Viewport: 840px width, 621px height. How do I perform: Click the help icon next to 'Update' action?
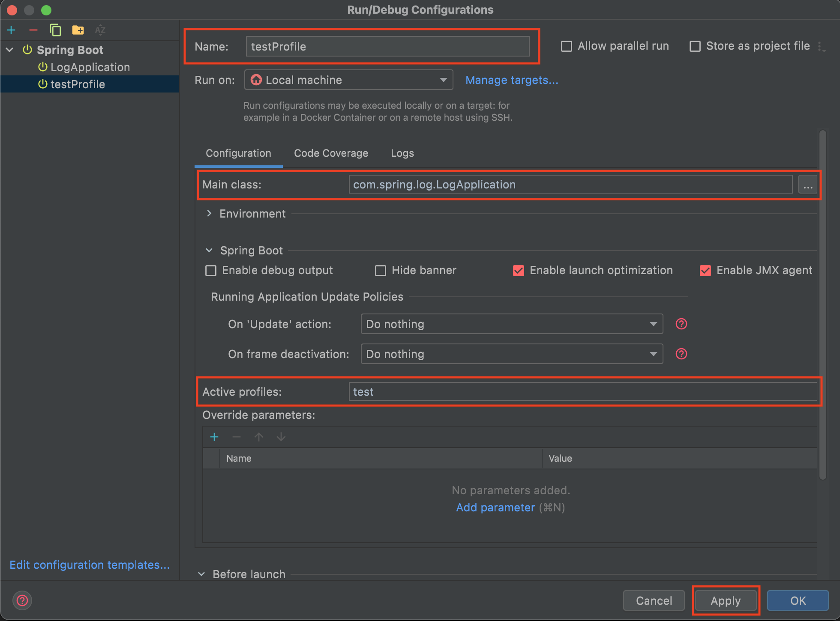(681, 324)
